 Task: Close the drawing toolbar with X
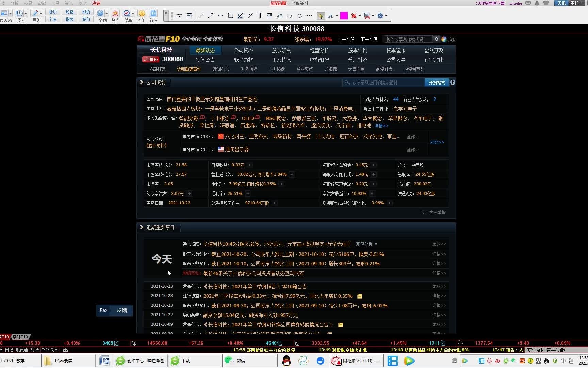[x=166, y=13]
